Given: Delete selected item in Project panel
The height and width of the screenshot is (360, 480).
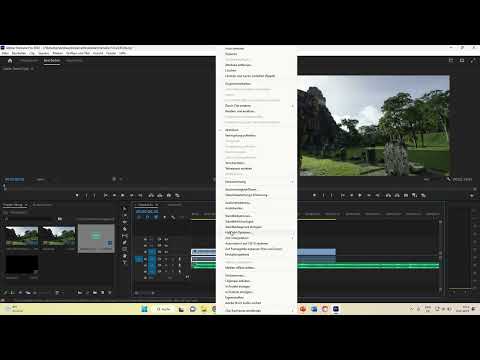Looking at the screenshot, I should [110, 293].
